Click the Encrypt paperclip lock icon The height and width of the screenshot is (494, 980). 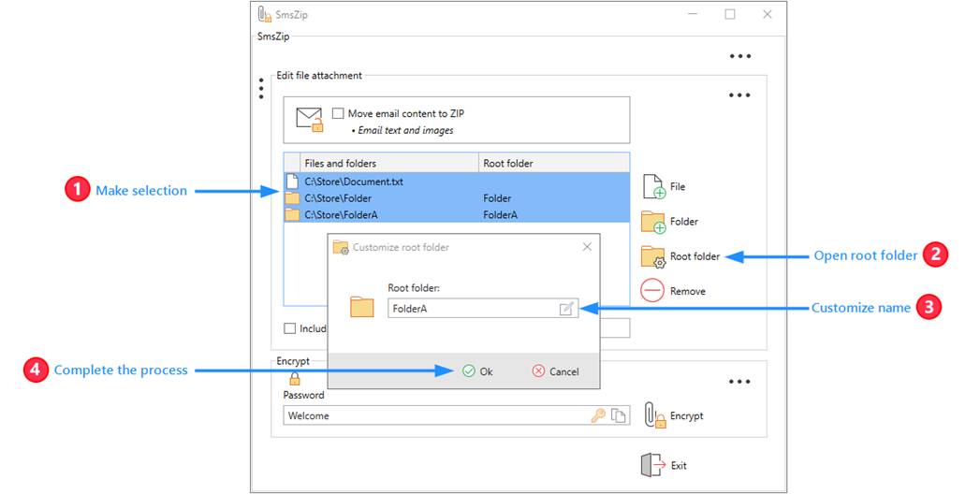click(654, 415)
